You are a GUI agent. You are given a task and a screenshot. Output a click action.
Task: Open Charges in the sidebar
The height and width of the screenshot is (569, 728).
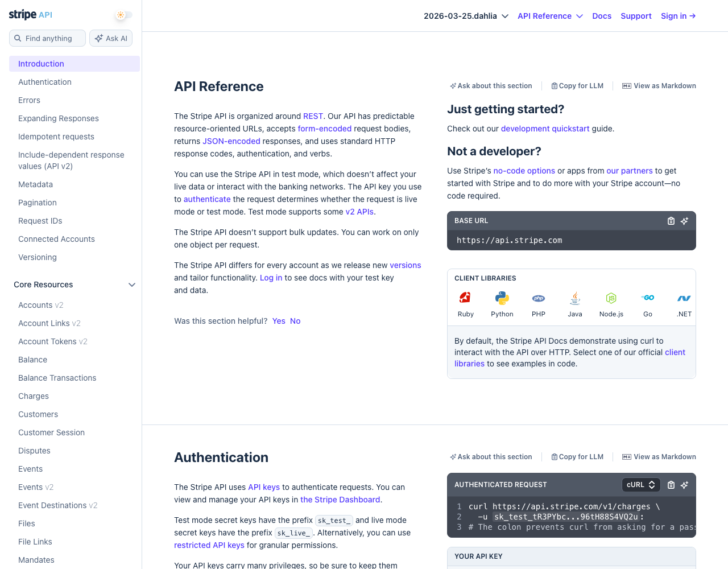pos(34,396)
